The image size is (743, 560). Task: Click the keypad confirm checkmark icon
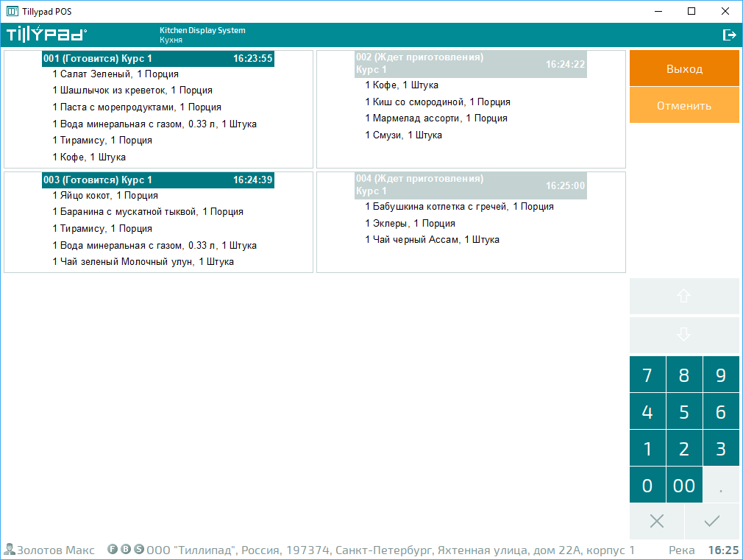point(711,522)
